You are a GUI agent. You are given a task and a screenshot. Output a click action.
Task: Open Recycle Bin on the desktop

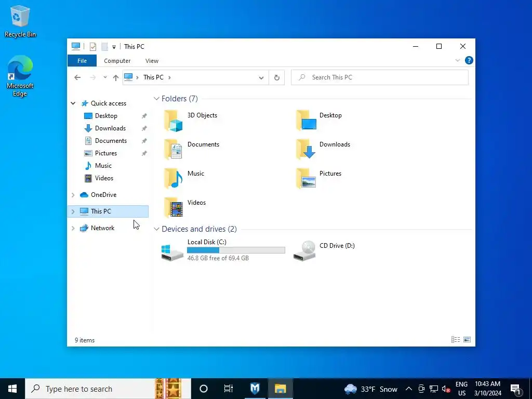tap(20, 21)
